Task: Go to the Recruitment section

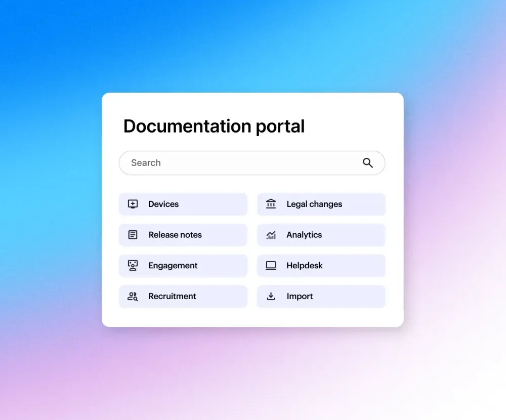Action: (183, 297)
